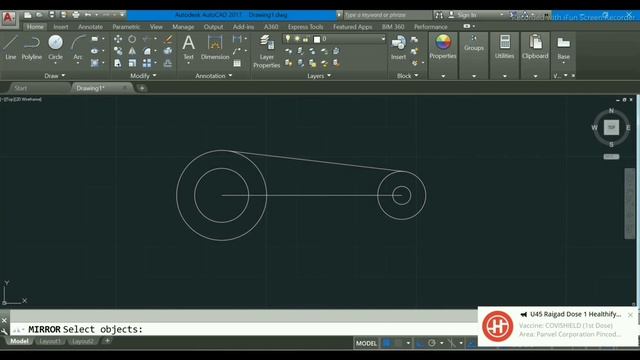This screenshot has height=360, width=640.
Task: Expand the Draw panel
Action: point(54,76)
